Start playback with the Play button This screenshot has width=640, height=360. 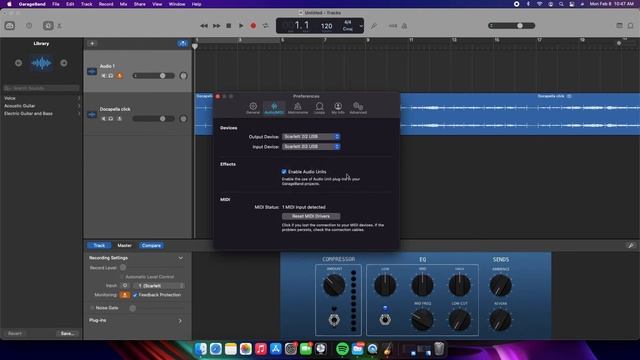[241, 26]
